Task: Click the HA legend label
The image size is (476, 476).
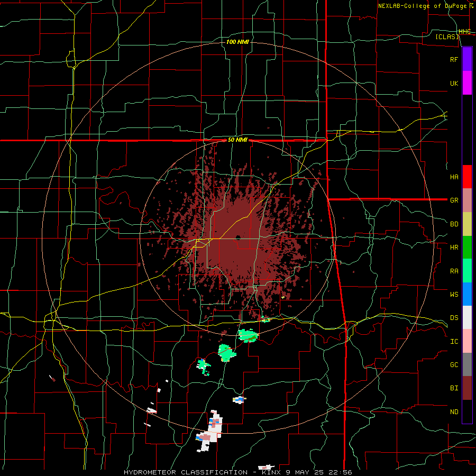Action: click(x=454, y=177)
